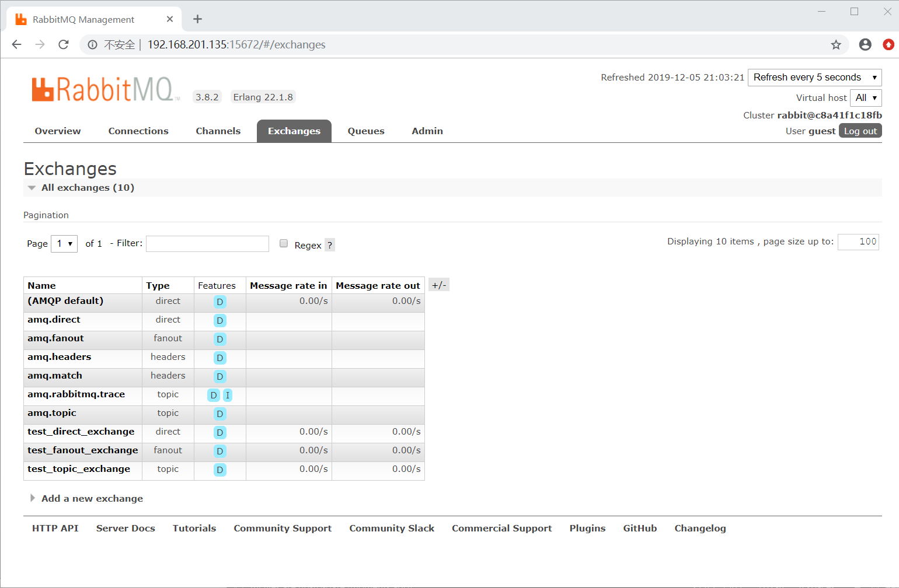Switch to the Channels tab

click(218, 131)
